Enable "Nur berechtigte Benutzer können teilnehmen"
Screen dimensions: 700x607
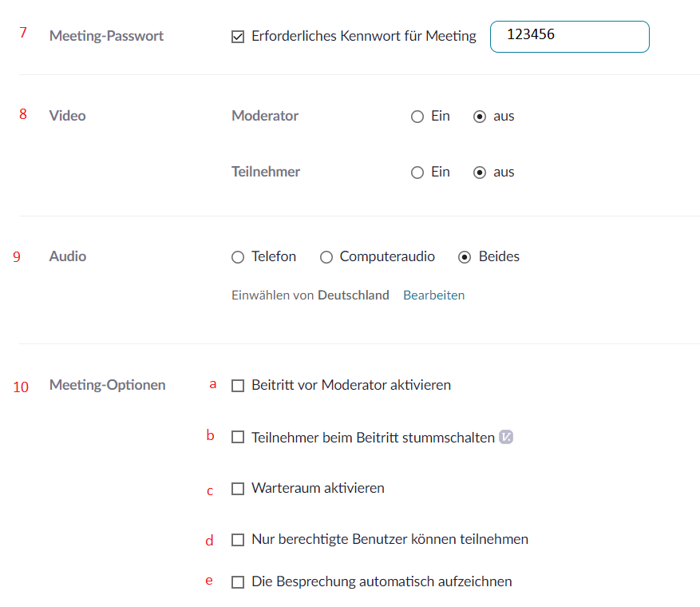(x=238, y=540)
